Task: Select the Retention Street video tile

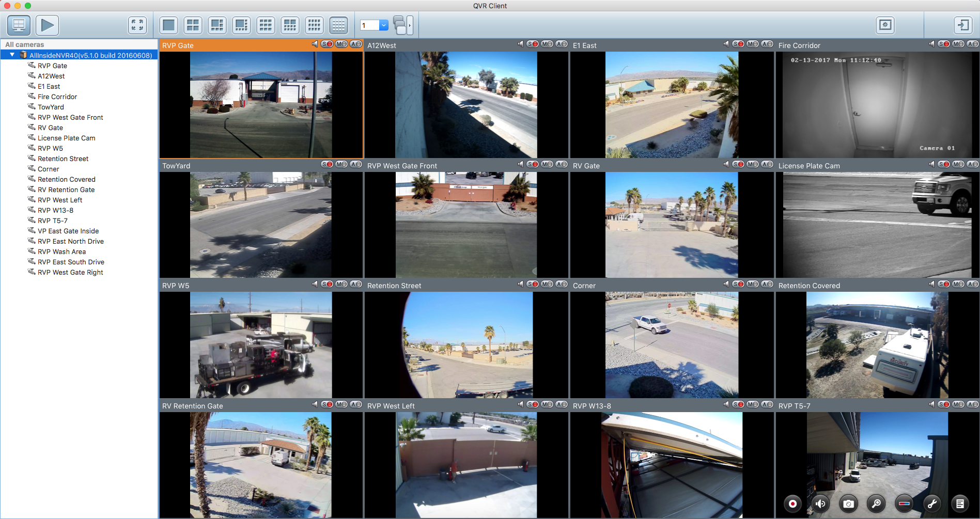Action: (466, 344)
